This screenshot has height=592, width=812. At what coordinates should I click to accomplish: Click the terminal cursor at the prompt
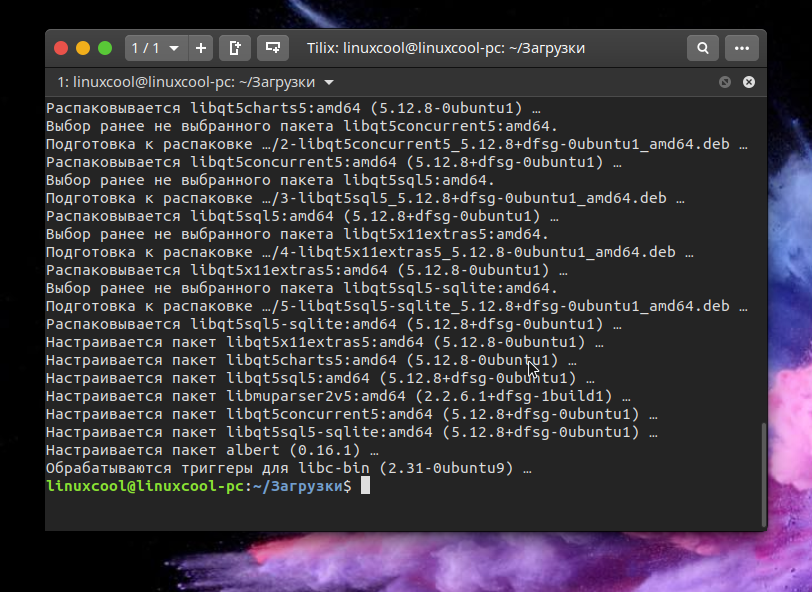pos(366,486)
